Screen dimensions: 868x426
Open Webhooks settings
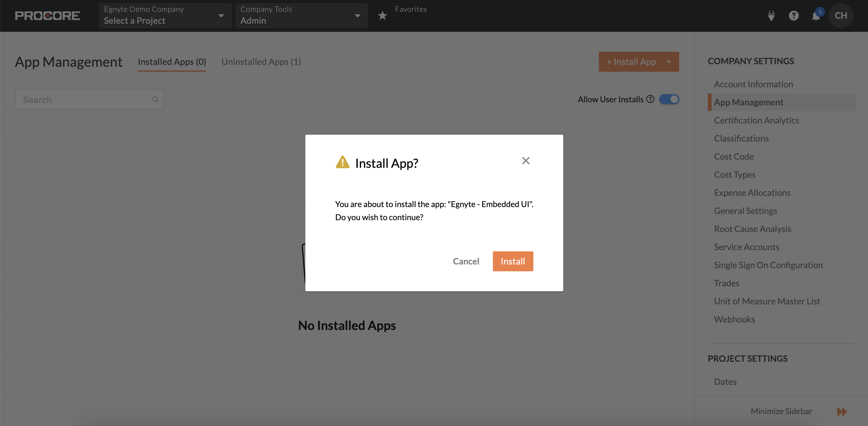[734, 319]
